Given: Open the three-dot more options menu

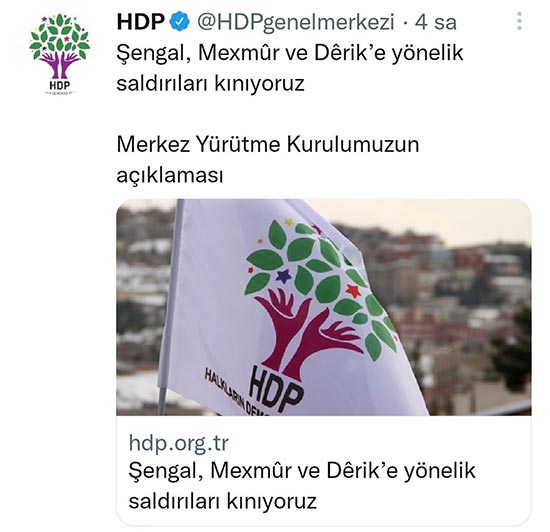Looking at the screenshot, I should point(519,21).
